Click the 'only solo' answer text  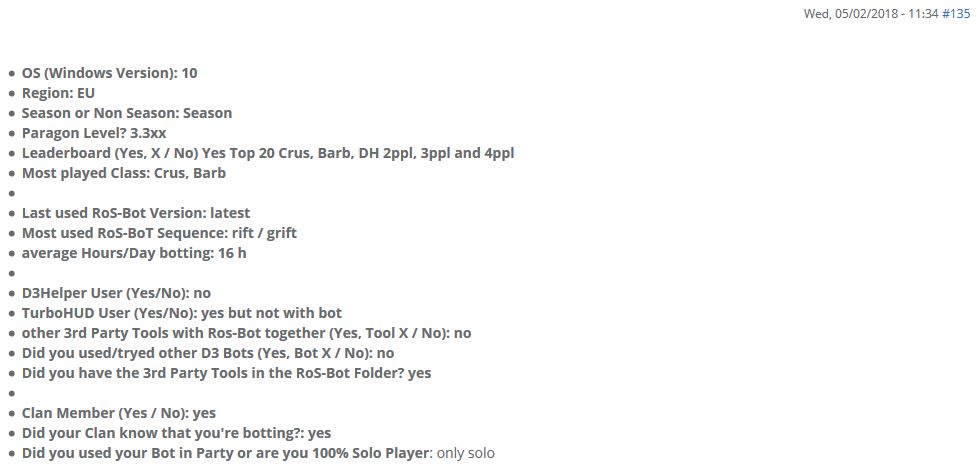(x=466, y=453)
